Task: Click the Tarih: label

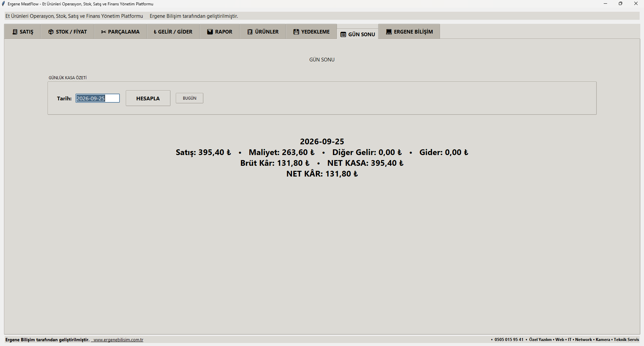Action: (64, 98)
